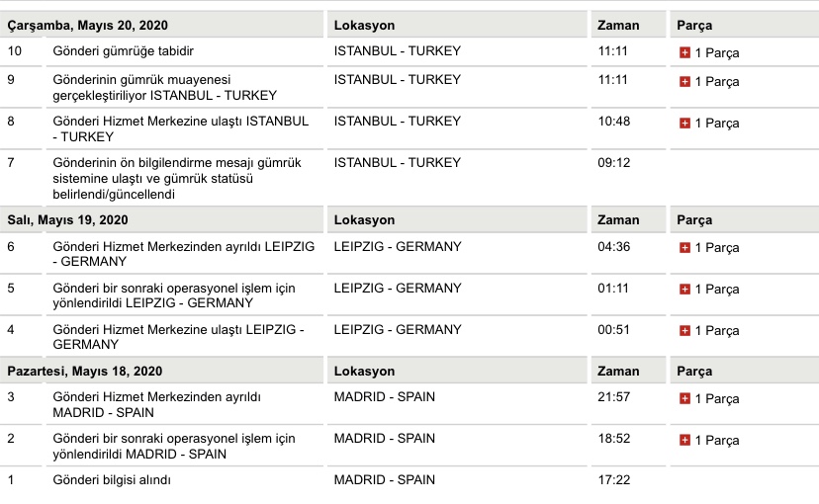This screenshot has height=504, width=819.
Task: Expand piece details for row 9 customs inspection
Action: [x=684, y=81]
